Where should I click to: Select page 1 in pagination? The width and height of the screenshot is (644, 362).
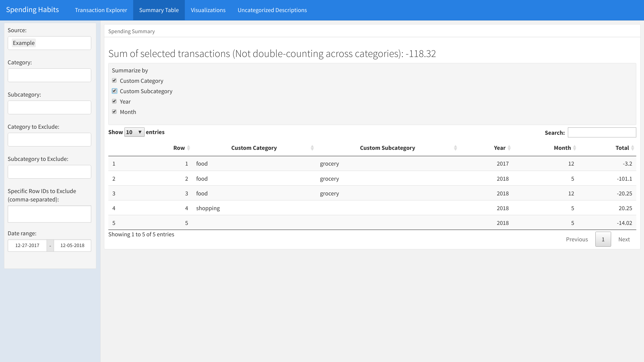(603, 239)
